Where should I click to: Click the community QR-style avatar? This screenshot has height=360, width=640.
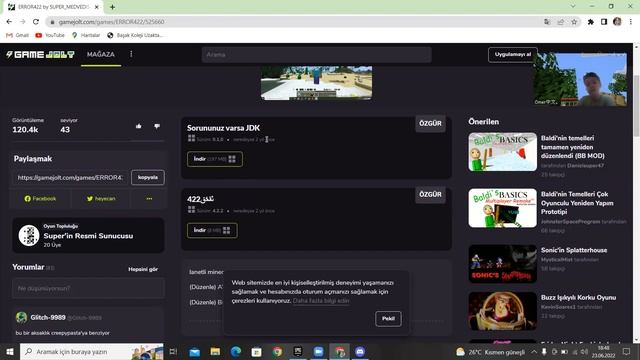pos(29,236)
